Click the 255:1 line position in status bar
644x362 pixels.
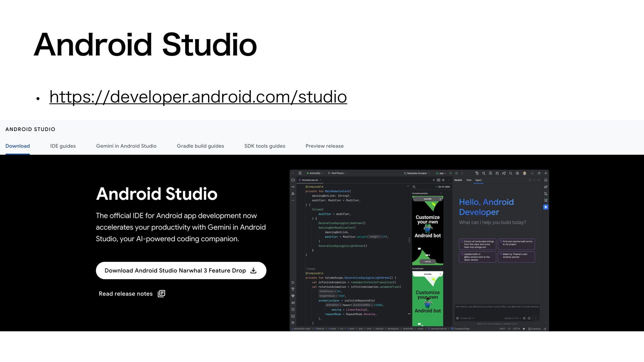(x=502, y=329)
